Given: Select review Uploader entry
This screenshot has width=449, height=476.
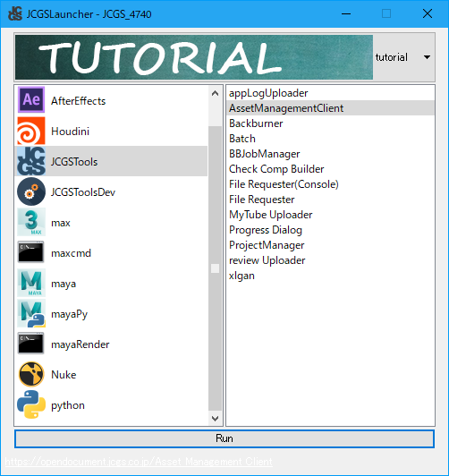Looking at the screenshot, I should pos(330,260).
